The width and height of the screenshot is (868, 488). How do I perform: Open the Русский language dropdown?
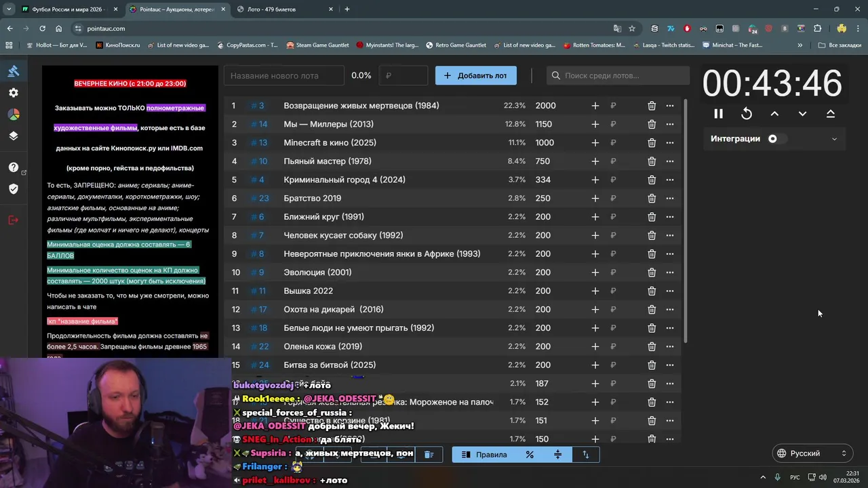click(x=812, y=453)
